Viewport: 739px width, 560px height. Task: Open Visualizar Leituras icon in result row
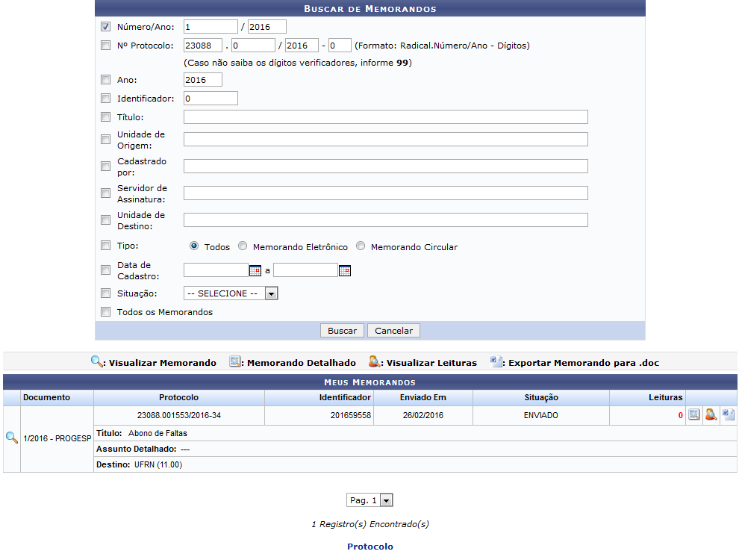711,415
